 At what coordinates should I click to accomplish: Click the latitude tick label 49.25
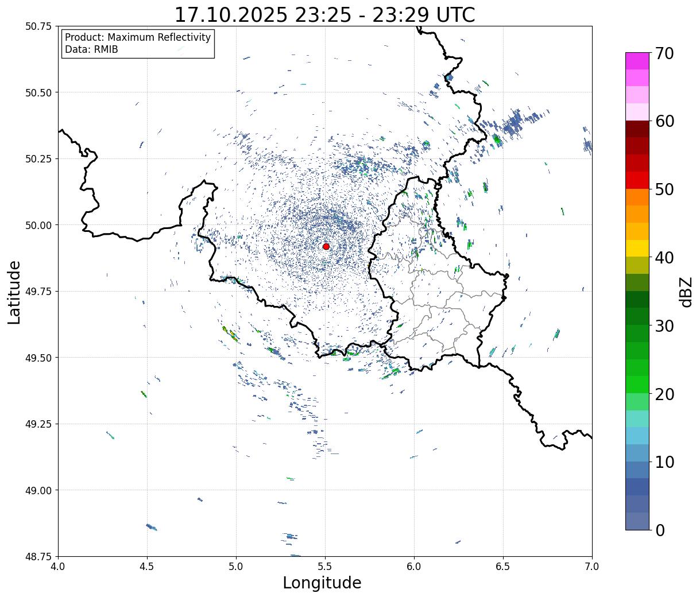pos(38,424)
